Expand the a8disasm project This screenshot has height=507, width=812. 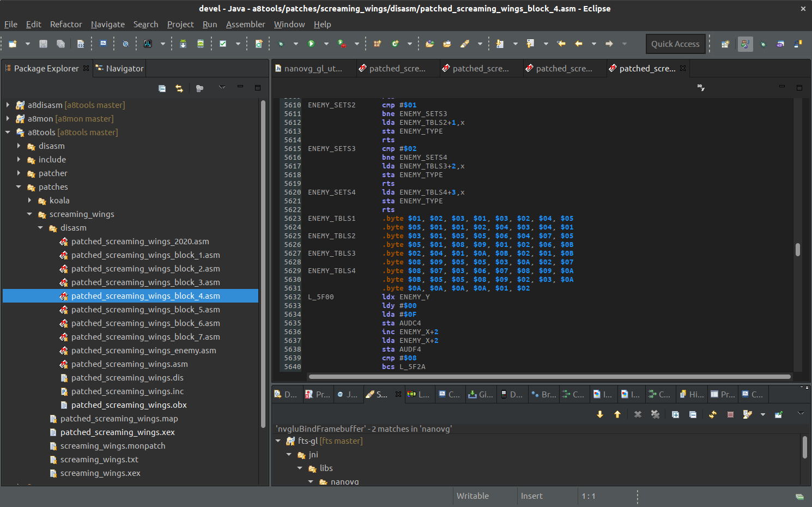[x=8, y=105]
